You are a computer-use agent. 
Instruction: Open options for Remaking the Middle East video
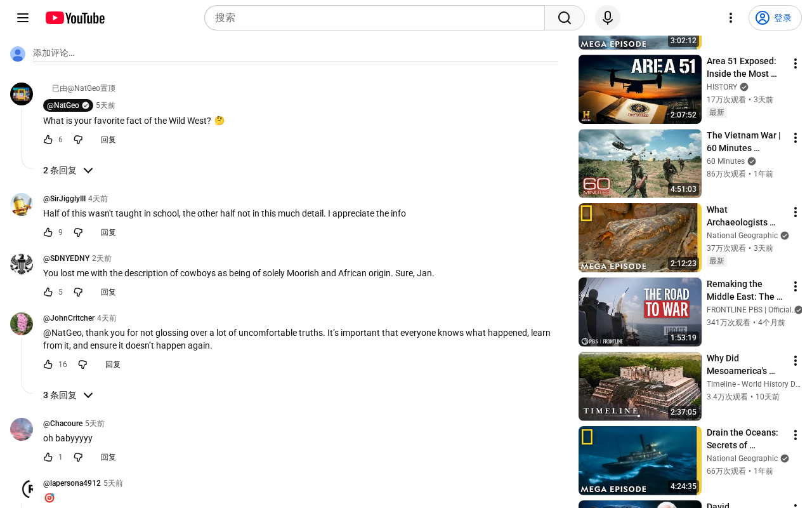coord(796,286)
